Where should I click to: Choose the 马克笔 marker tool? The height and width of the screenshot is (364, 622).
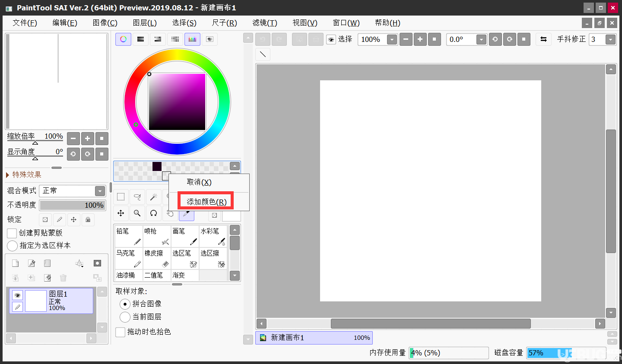(129, 258)
